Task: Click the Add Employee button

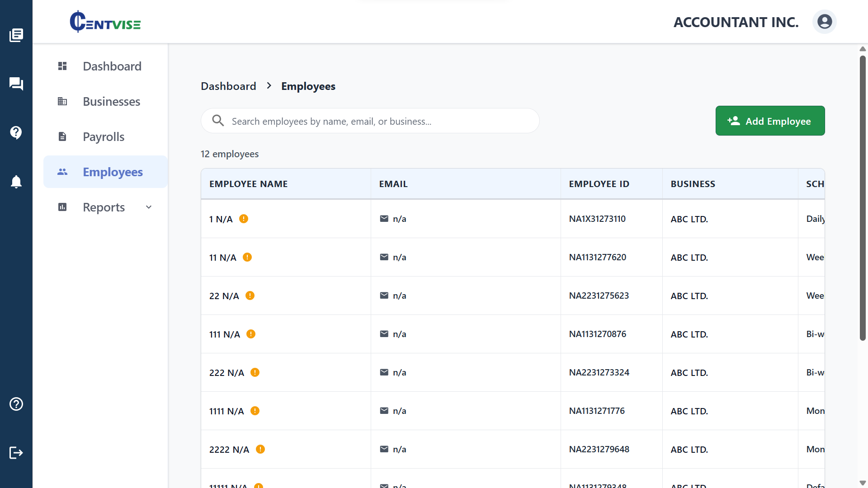Action: (x=770, y=121)
